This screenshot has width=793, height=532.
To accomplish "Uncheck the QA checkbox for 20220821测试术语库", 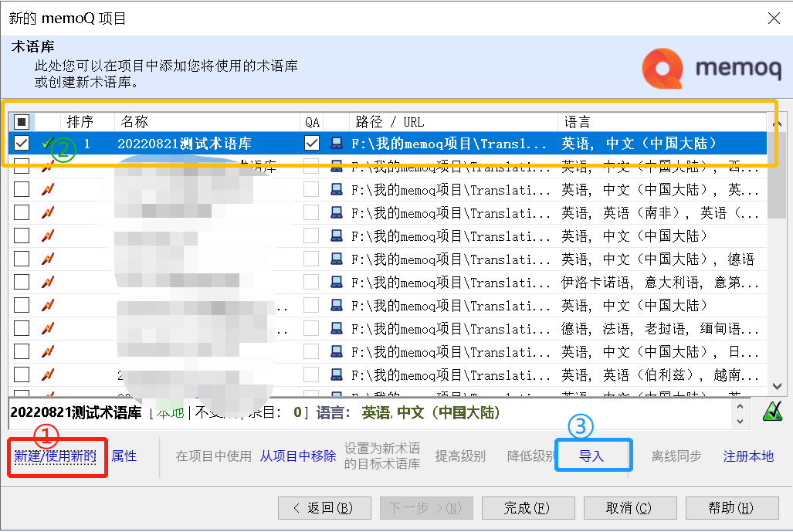I will (311, 143).
